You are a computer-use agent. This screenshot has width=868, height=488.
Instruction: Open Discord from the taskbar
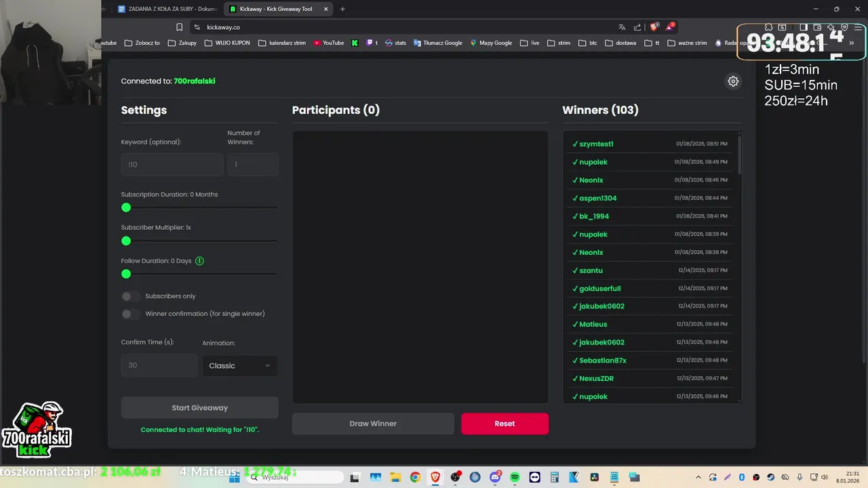[496, 477]
